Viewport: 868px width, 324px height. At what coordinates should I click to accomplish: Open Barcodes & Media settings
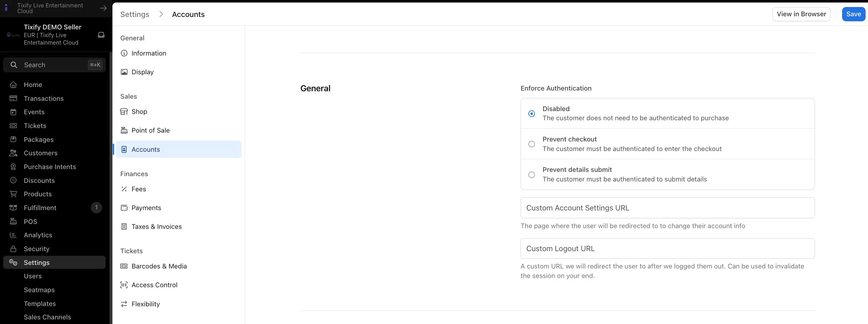pos(178,266)
